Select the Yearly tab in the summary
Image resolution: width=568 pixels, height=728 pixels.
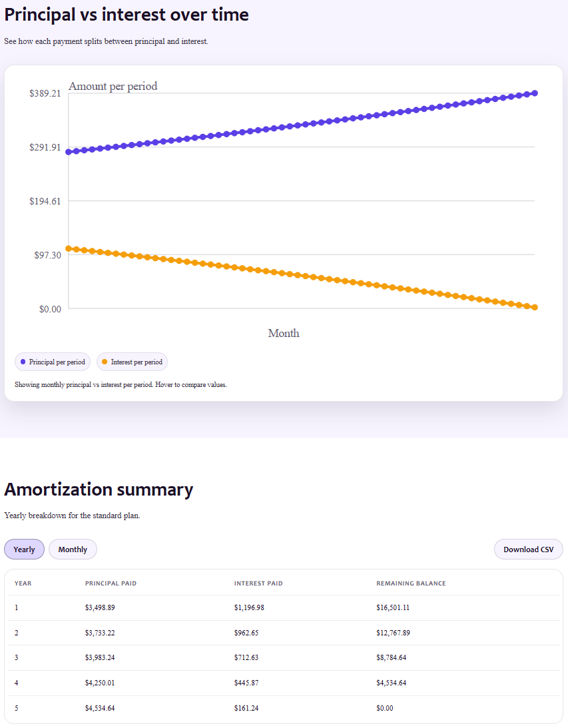(x=24, y=549)
